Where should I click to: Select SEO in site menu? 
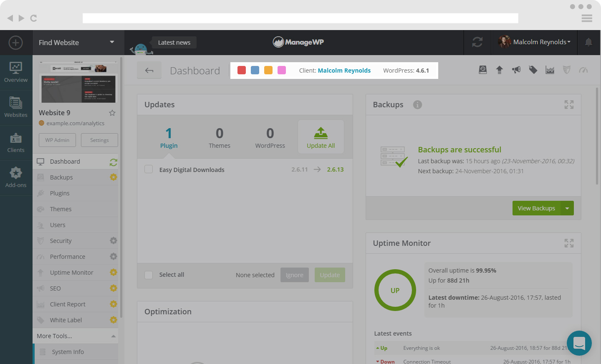click(75, 288)
